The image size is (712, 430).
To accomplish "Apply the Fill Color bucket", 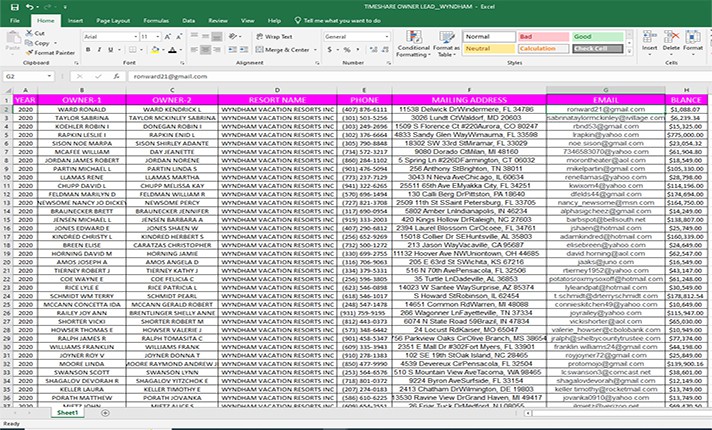I will (x=155, y=49).
